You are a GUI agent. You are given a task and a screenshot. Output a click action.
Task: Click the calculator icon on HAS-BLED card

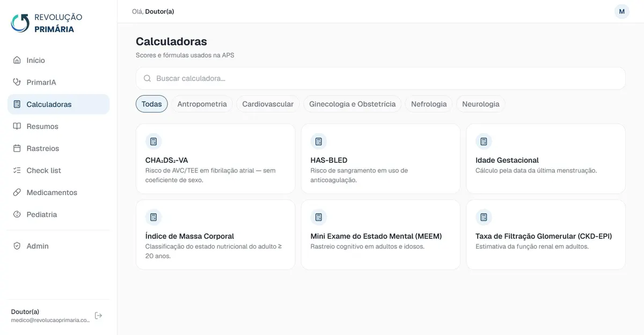[319, 142]
